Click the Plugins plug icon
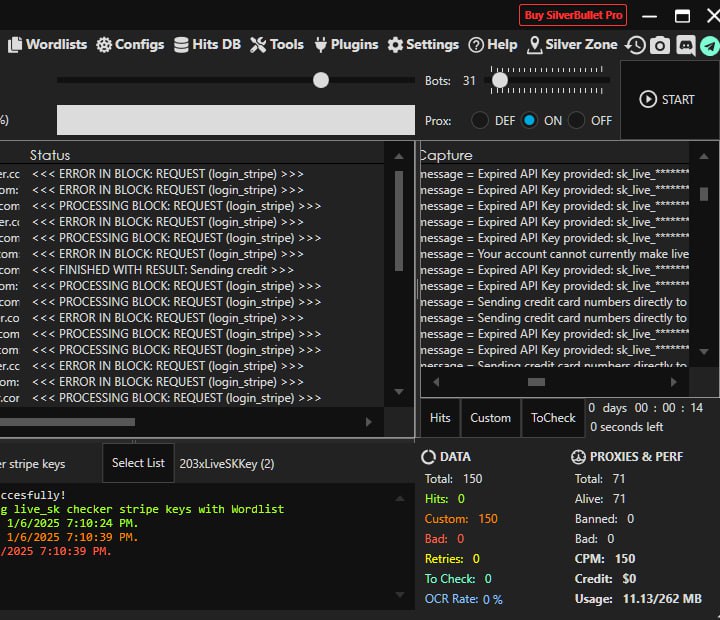The height and width of the screenshot is (620, 720). pyautogui.click(x=321, y=45)
